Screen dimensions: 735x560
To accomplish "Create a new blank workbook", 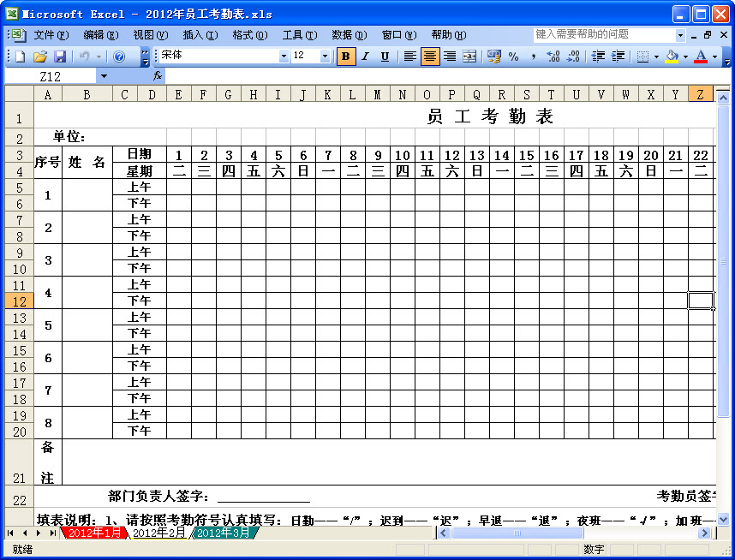I will pos(20,56).
